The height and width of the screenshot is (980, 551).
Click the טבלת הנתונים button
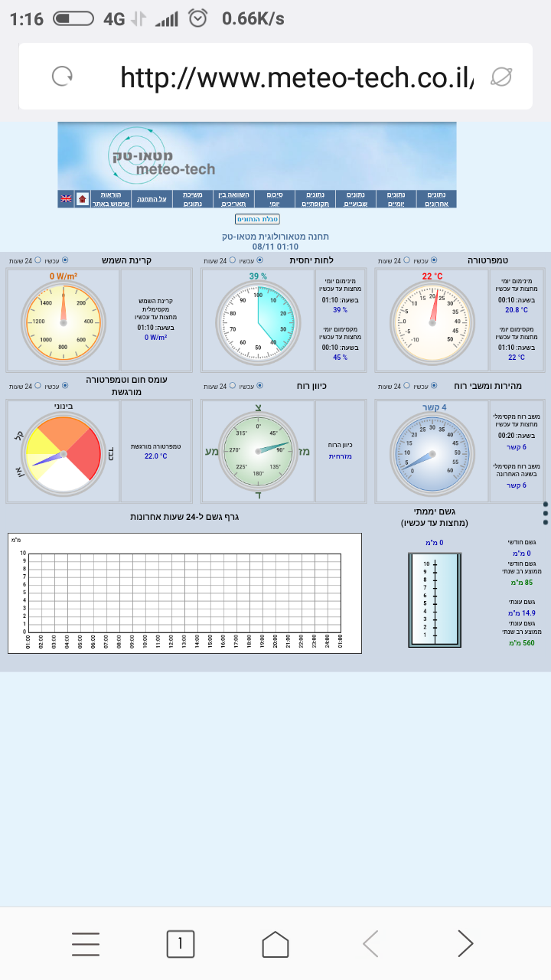[257, 220]
